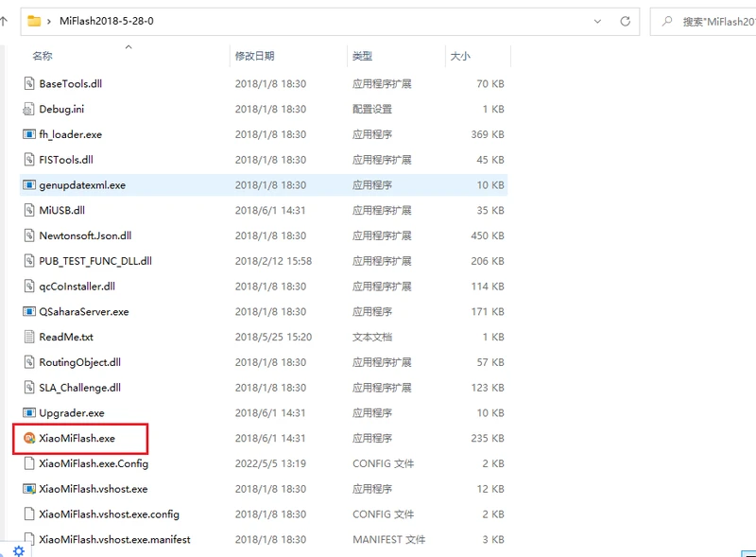Click the 2022/5/5 13:19 modified date

270,463
